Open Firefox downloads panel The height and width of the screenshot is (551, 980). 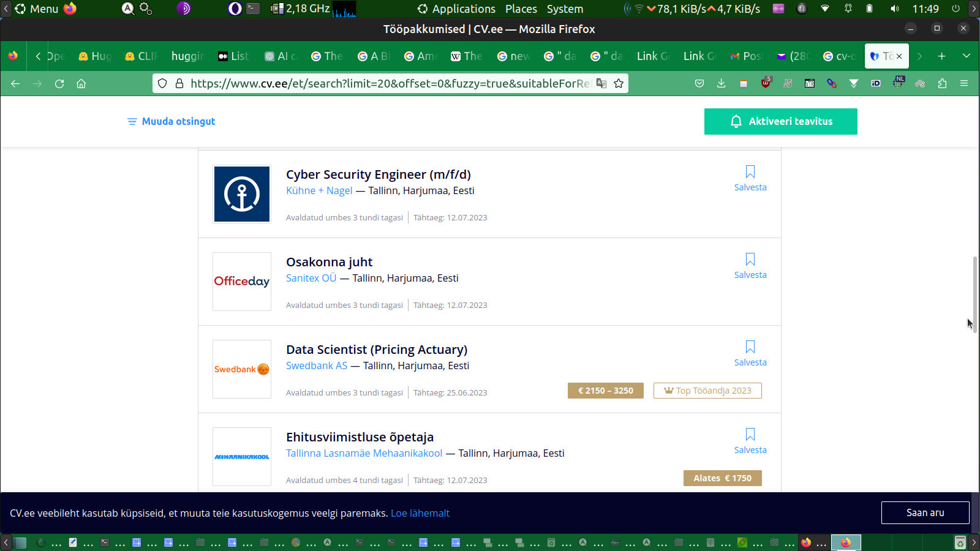point(722,84)
